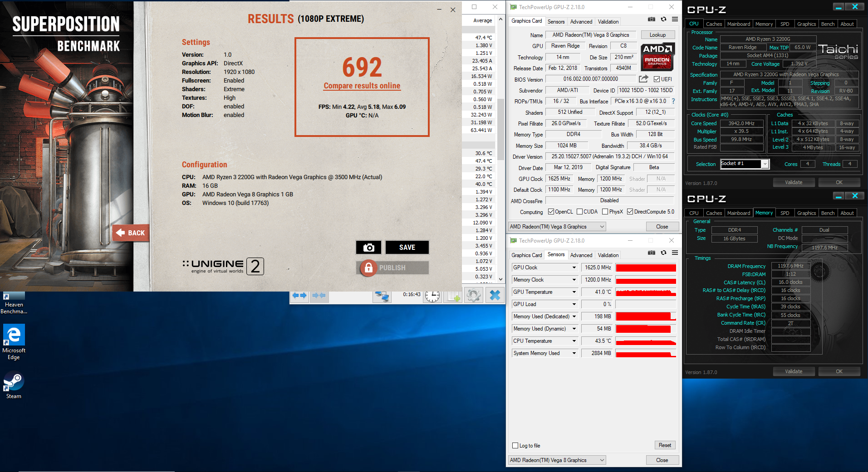Image resolution: width=868 pixels, height=472 pixels.
Task: Click the System Memory Used red graph
Action: click(x=646, y=353)
